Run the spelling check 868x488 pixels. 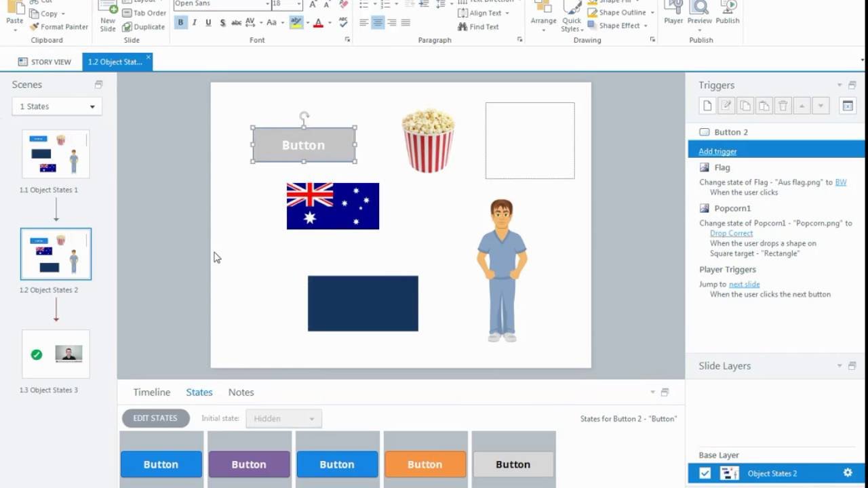pos(344,22)
